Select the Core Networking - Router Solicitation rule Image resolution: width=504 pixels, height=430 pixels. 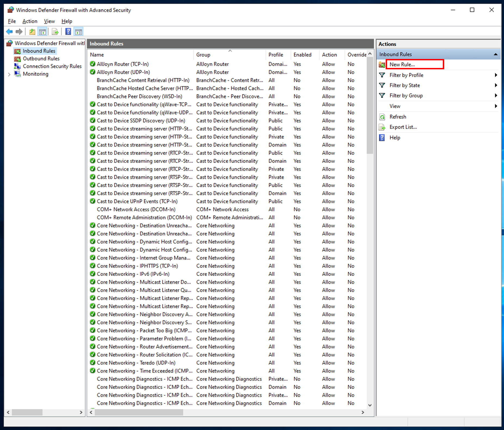[145, 355]
